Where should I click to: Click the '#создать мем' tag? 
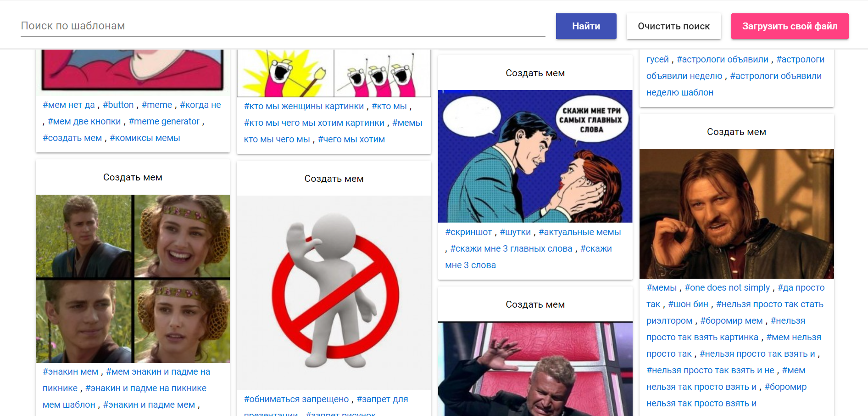72,138
